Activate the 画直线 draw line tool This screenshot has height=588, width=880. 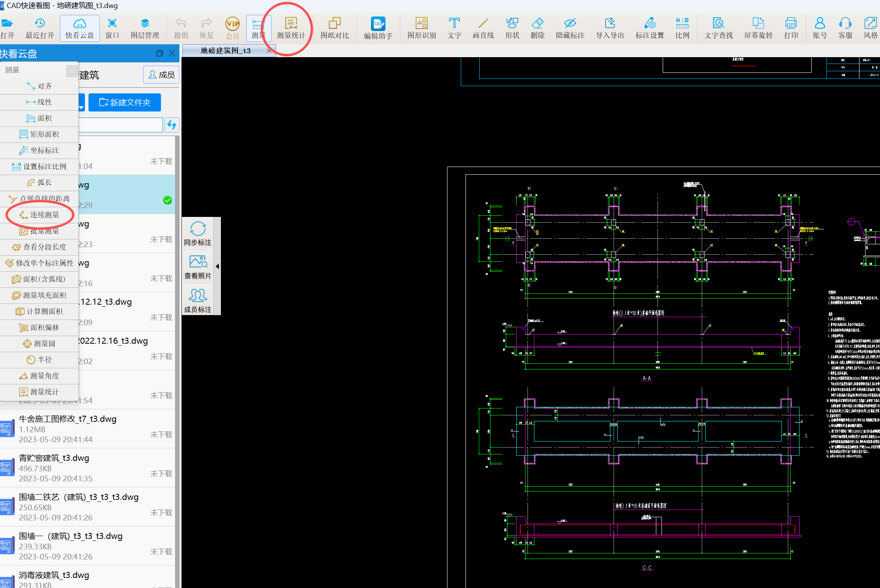[x=483, y=28]
